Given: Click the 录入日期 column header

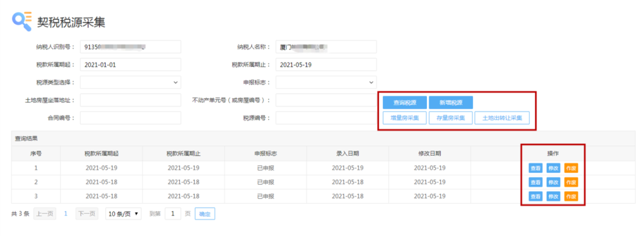Looking at the screenshot, I should click(348, 154).
